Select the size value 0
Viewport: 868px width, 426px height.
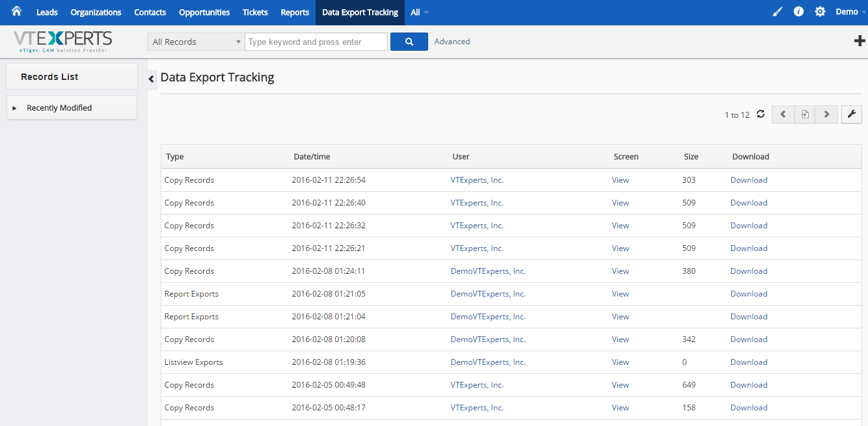685,362
